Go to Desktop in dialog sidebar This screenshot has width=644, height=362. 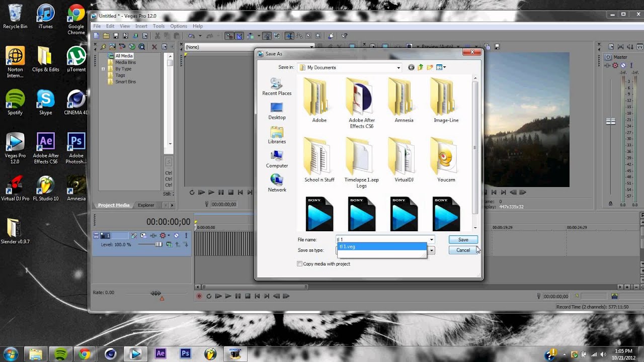pos(277,111)
